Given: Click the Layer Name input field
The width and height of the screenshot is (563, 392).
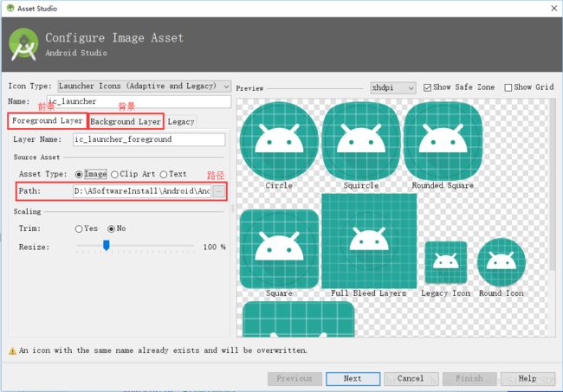Looking at the screenshot, I should tap(149, 139).
